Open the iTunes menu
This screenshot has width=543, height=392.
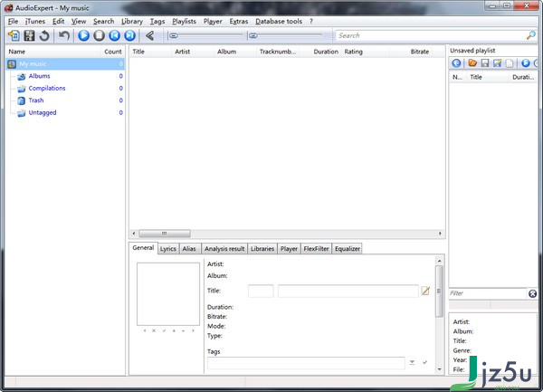[35, 22]
